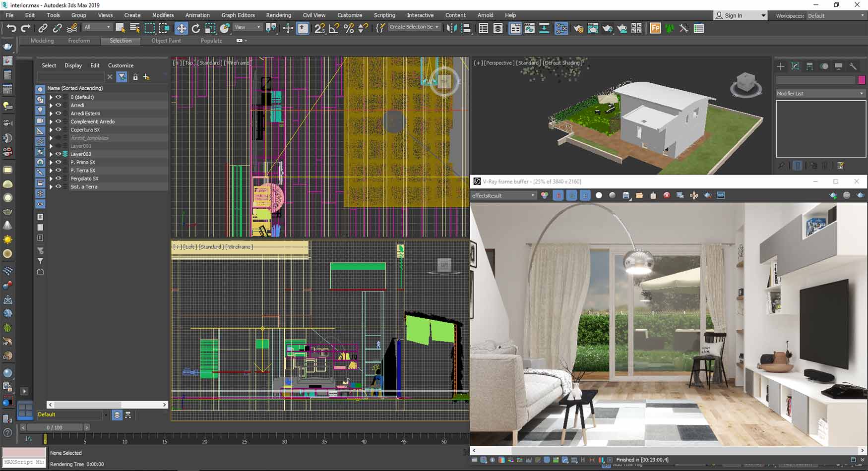
Task: Click the Scene Explorer lock cell icon
Action: (135, 77)
